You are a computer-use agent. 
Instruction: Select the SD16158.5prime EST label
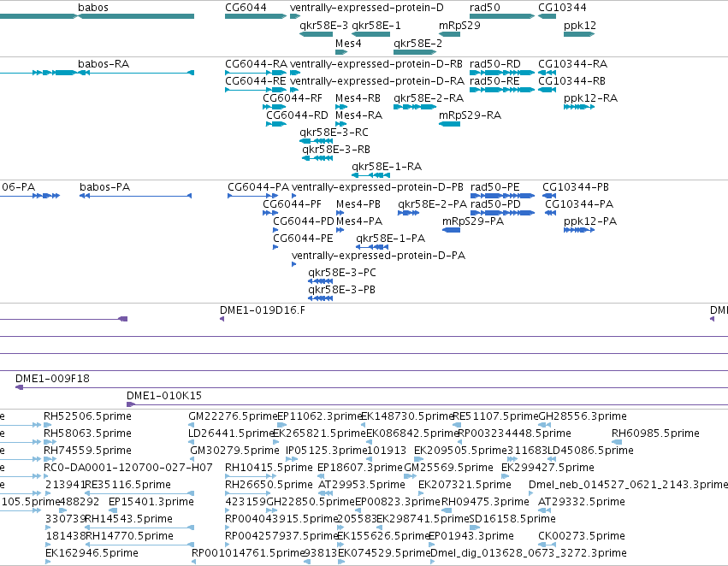[x=512, y=519]
